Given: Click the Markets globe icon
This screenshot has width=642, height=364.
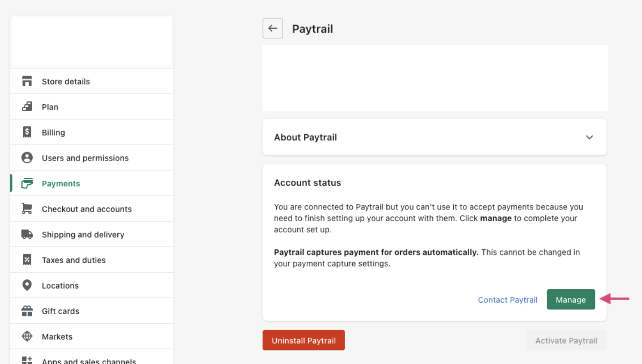Looking at the screenshot, I should coord(27,336).
